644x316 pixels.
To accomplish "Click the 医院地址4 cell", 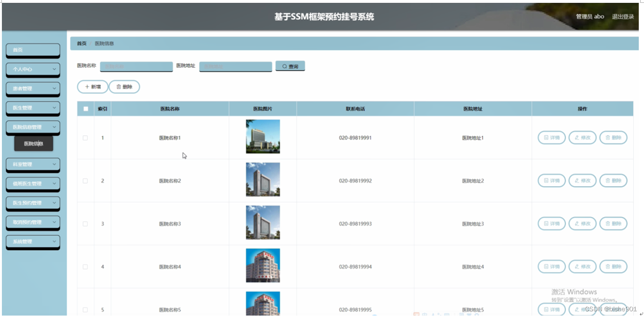I will (x=473, y=267).
